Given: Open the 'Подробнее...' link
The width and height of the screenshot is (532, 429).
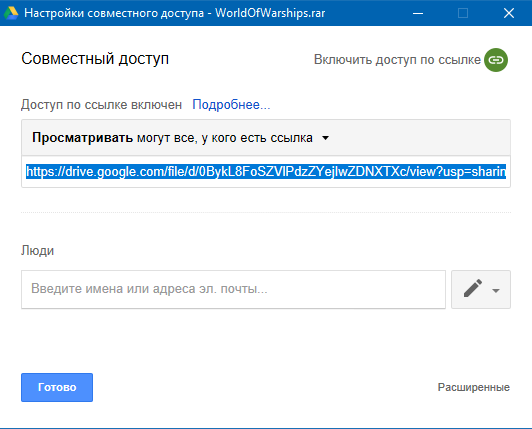Looking at the screenshot, I should click(231, 105).
